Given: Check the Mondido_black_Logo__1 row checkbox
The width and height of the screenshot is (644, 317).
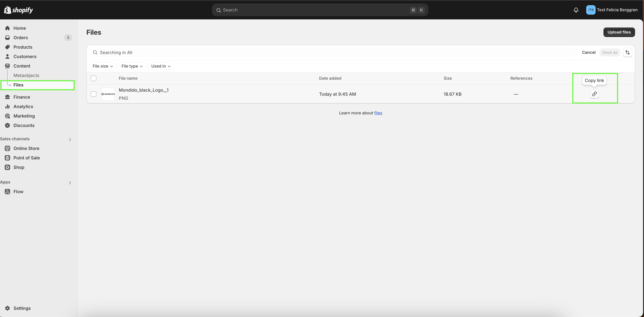Looking at the screenshot, I should point(94,94).
